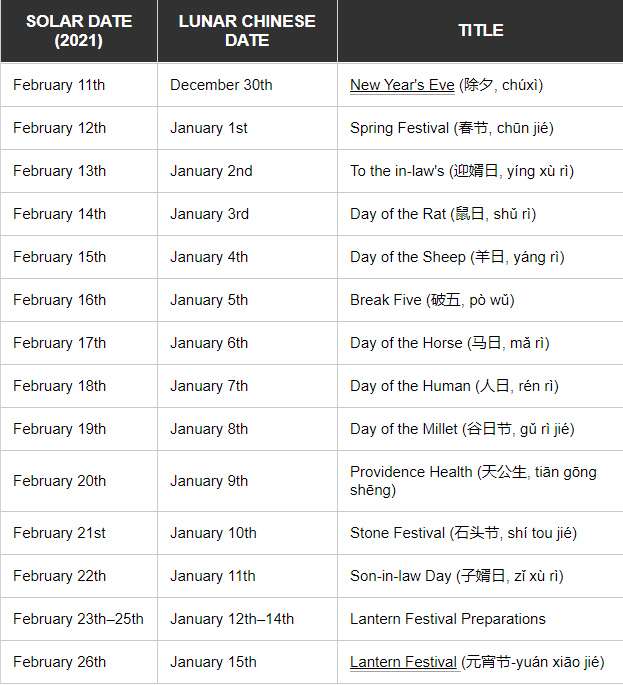The width and height of the screenshot is (623, 685).
Task: Click the TITLE column header
Action: (x=481, y=31)
